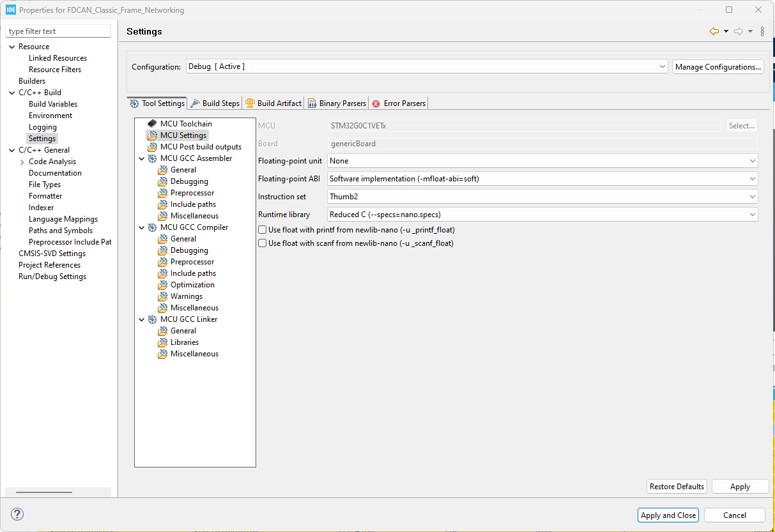Click the Optimization folder icon

pos(163,285)
